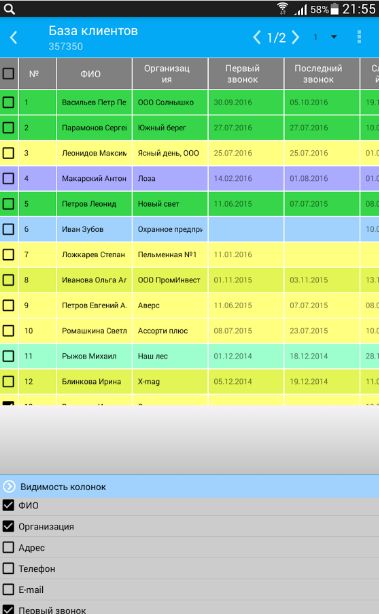
Task: Select the X-mag organization cell
Action: (x=170, y=381)
